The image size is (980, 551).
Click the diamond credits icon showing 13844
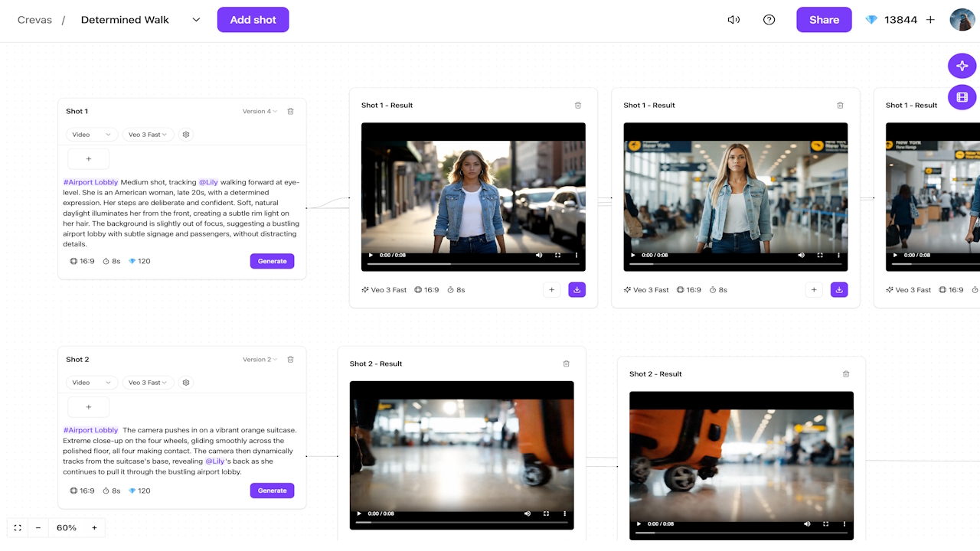tap(871, 19)
